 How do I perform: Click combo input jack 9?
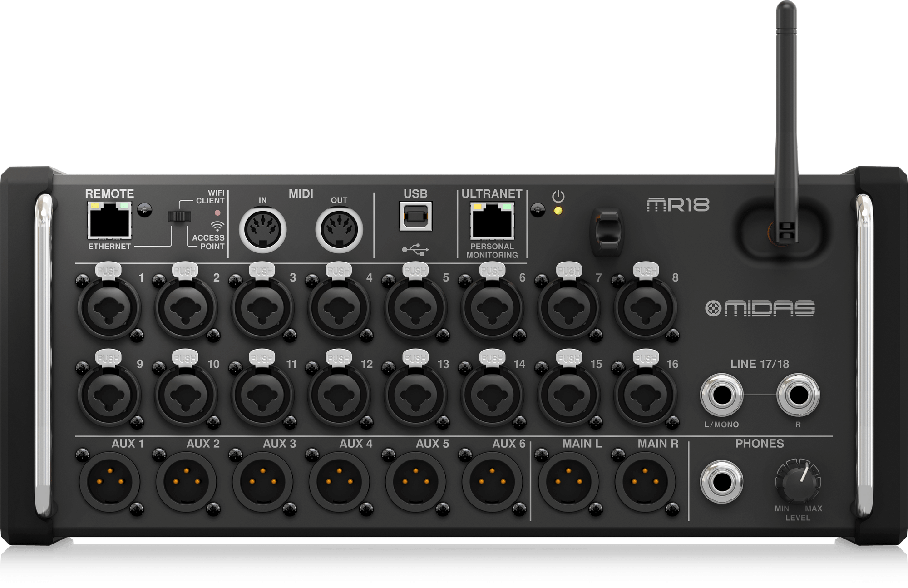click(x=109, y=395)
